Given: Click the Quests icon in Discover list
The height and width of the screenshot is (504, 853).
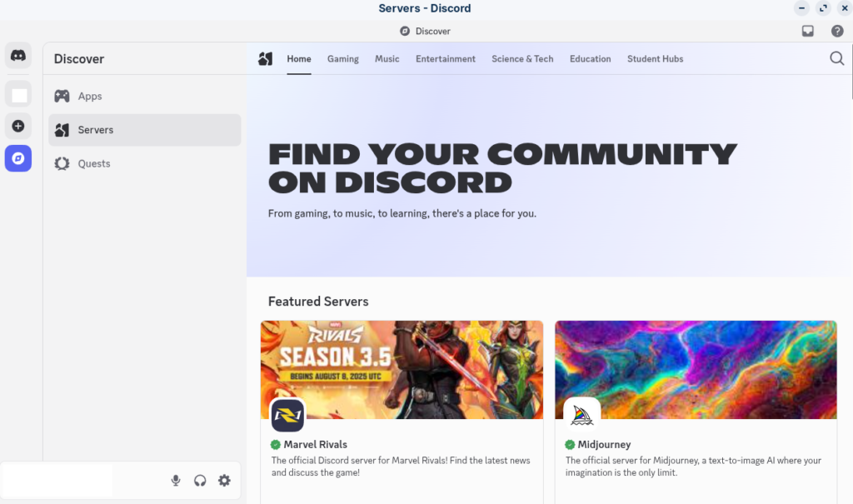Looking at the screenshot, I should [62, 164].
